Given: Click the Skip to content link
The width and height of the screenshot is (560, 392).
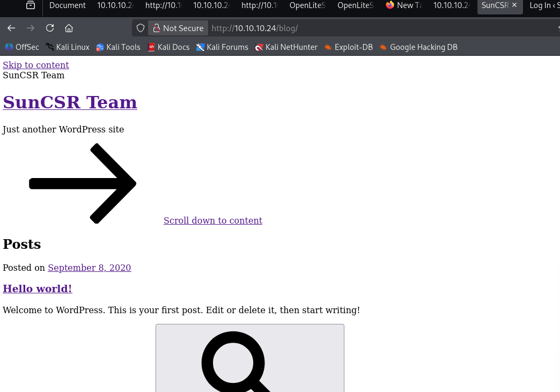Looking at the screenshot, I should tap(36, 65).
